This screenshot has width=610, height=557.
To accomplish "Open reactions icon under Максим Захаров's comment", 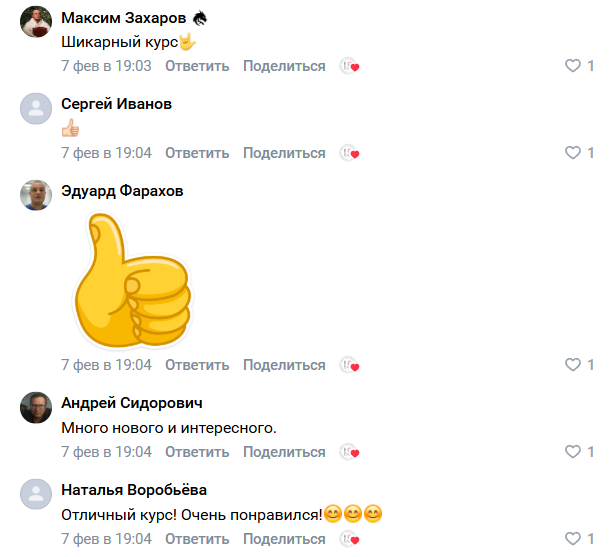I will [x=349, y=66].
